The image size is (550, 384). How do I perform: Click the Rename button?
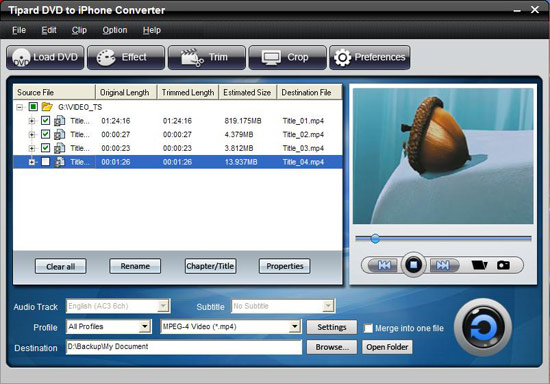[x=135, y=266]
